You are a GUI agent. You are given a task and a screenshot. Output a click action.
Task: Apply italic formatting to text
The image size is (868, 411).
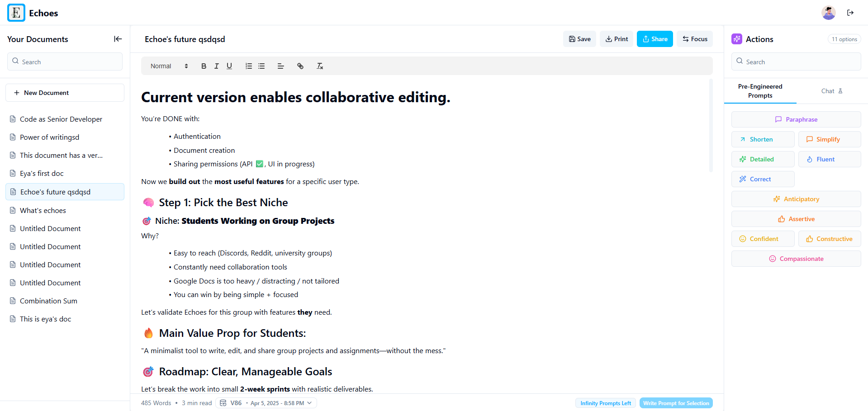216,66
